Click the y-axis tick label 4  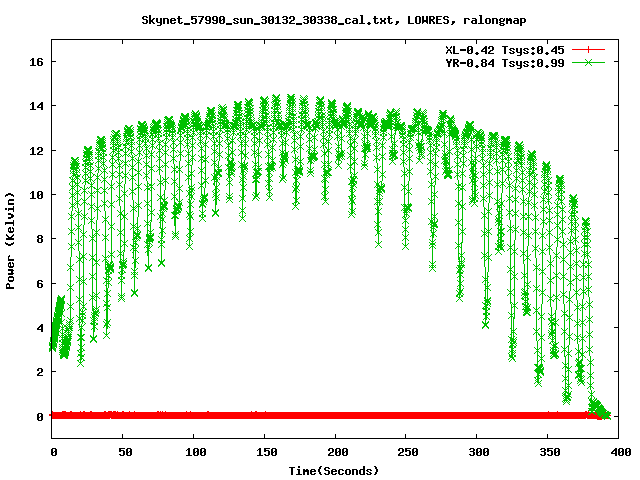coord(40,328)
